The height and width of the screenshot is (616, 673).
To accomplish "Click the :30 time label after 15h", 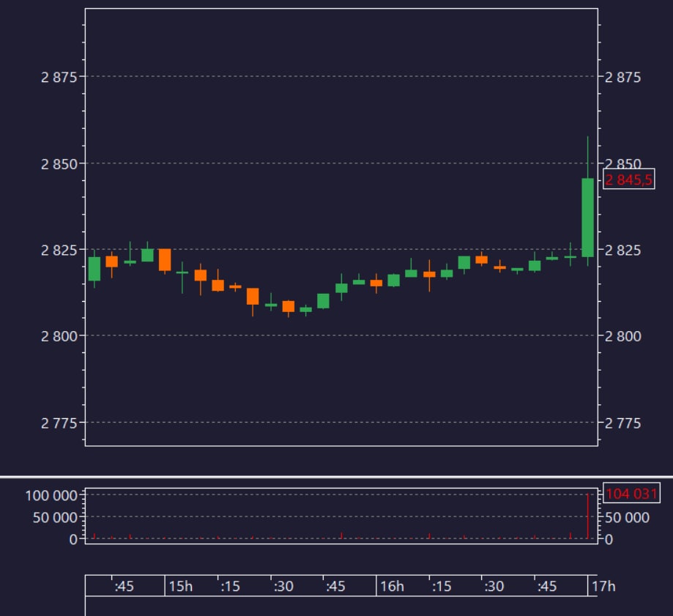I will (x=283, y=586).
